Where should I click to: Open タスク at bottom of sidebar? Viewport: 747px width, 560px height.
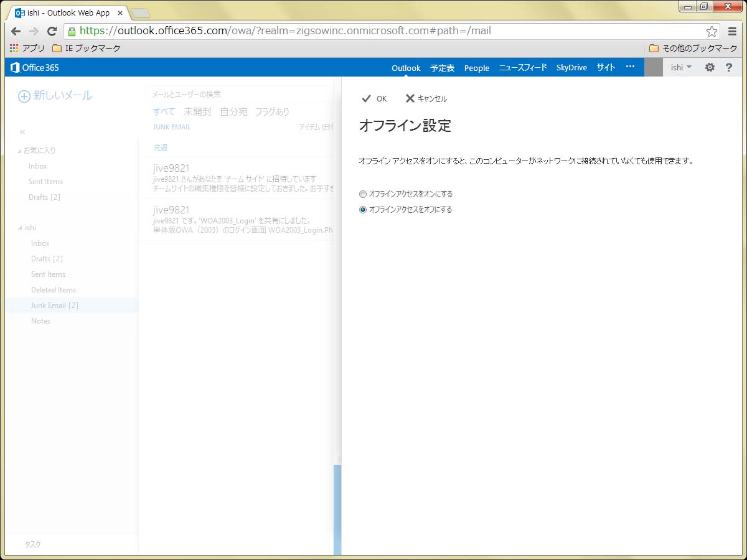click(x=33, y=544)
